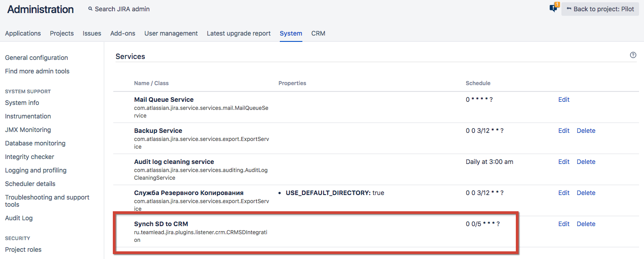Go to System info page
The image size is (644, 259).
click(22, 103)
